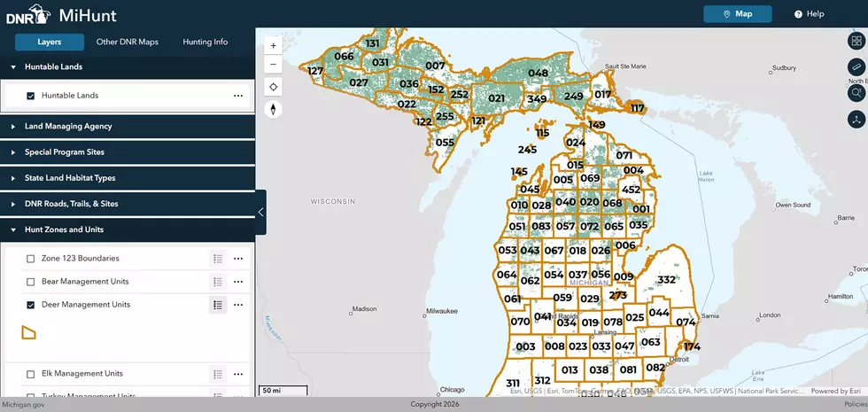Click the DNR Michigan logo
This screenshot has width=868, height=412.
click(28, 14)
